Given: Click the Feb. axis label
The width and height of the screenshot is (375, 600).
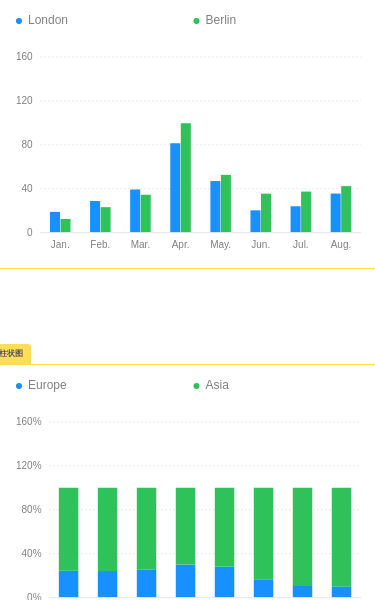Looking at the screenshot, I should point(100,245).
